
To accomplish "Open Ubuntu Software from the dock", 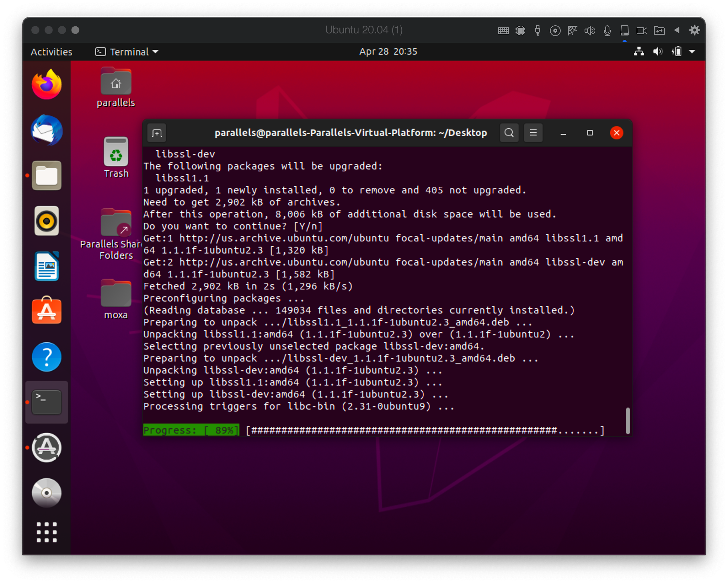I will (x=47, y=312).
